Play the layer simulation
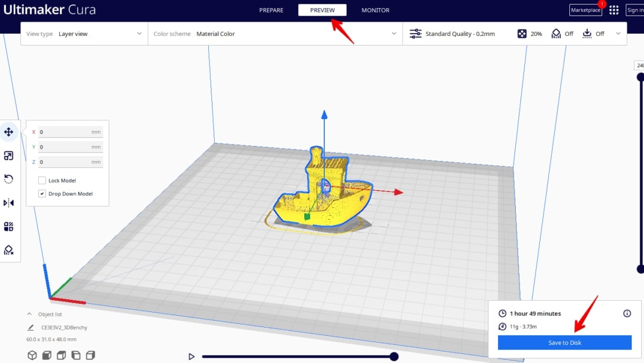This screenshot has height=363, width=644. pyautogui.click(x=191, y=357)
